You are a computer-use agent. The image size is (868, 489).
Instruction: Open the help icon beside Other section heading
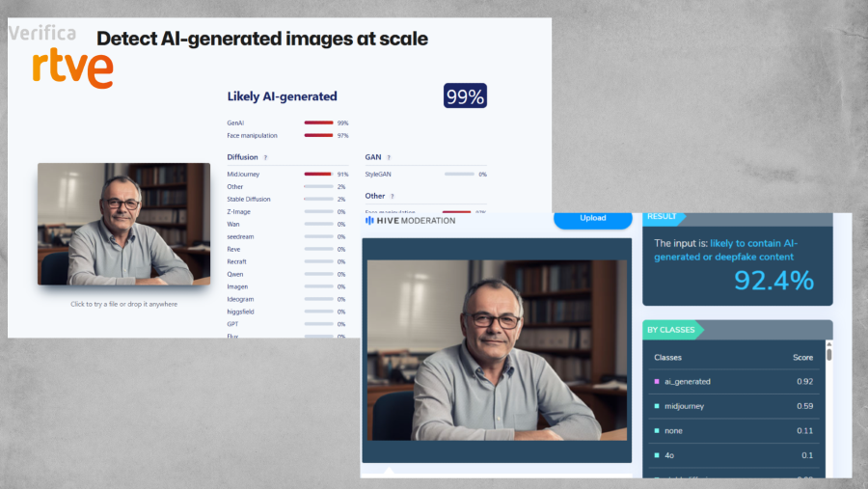pos(392,197)
